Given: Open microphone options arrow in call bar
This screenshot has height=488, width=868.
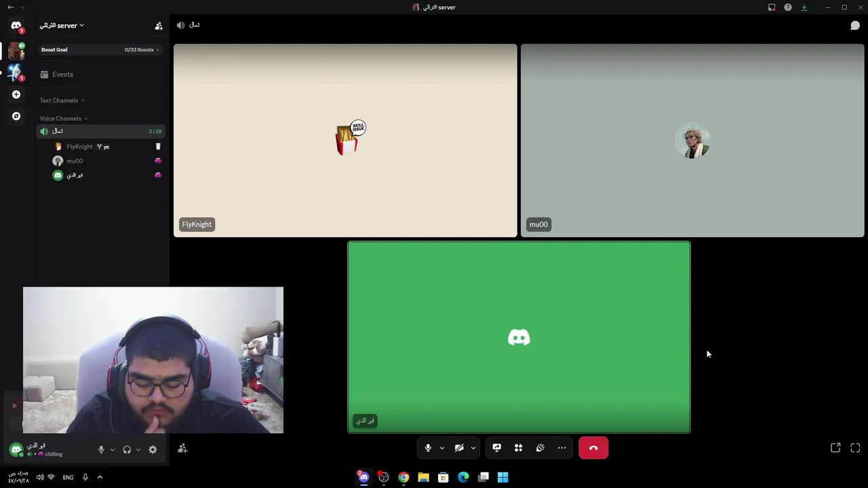Looking at the screenshot, I should tap(442, 448).
